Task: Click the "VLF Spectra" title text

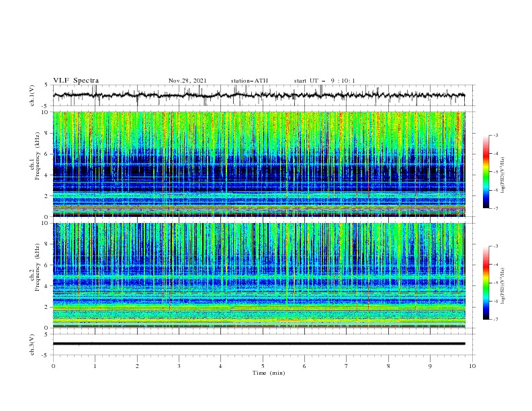Action: (76, 81)
